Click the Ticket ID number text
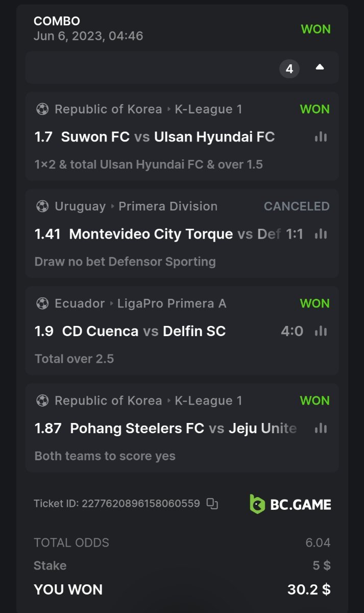 (x=141, y=504)
